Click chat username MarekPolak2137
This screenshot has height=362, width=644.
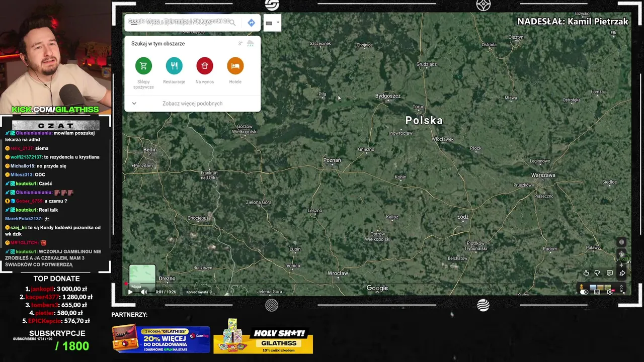(x=23, y=219)
